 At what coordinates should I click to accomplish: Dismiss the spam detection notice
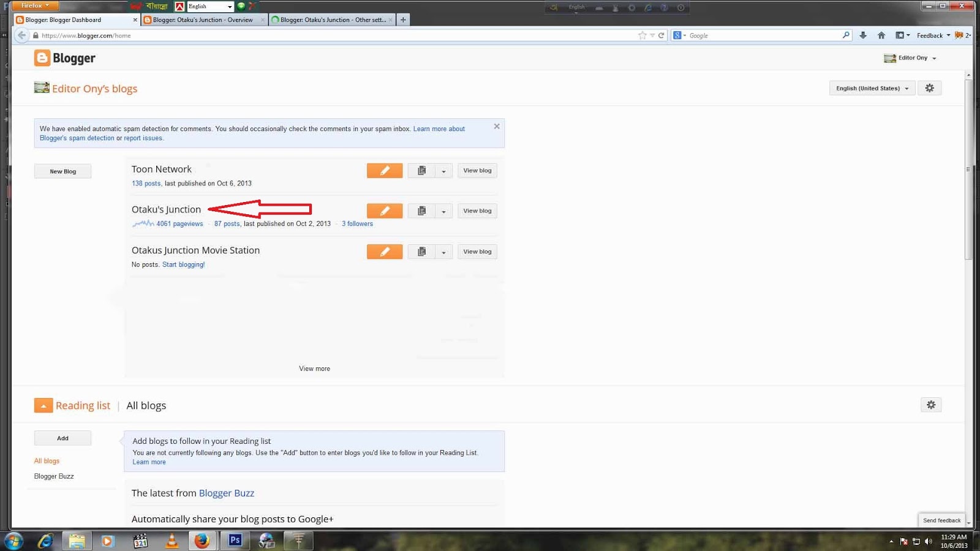click(x=497, y=126)
